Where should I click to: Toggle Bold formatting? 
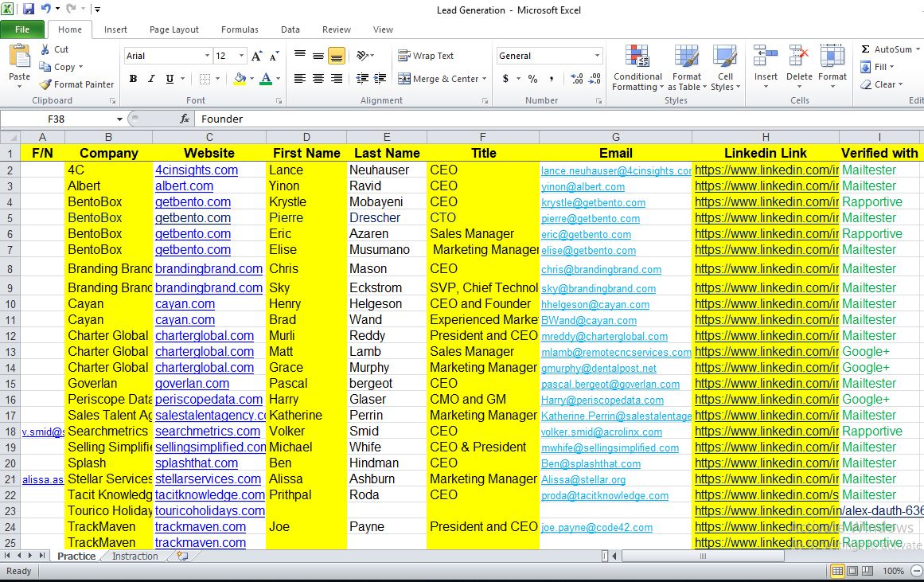point(133,79)
